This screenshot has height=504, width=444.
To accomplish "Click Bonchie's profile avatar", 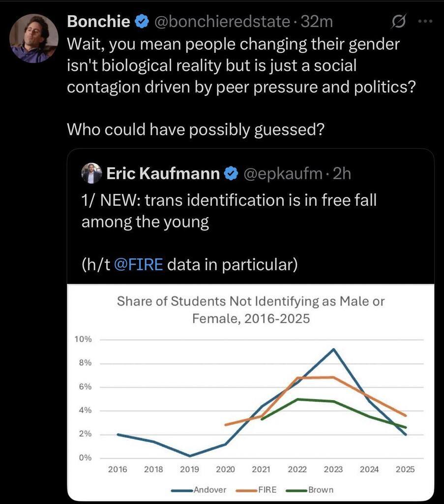I will click(34, 38).
